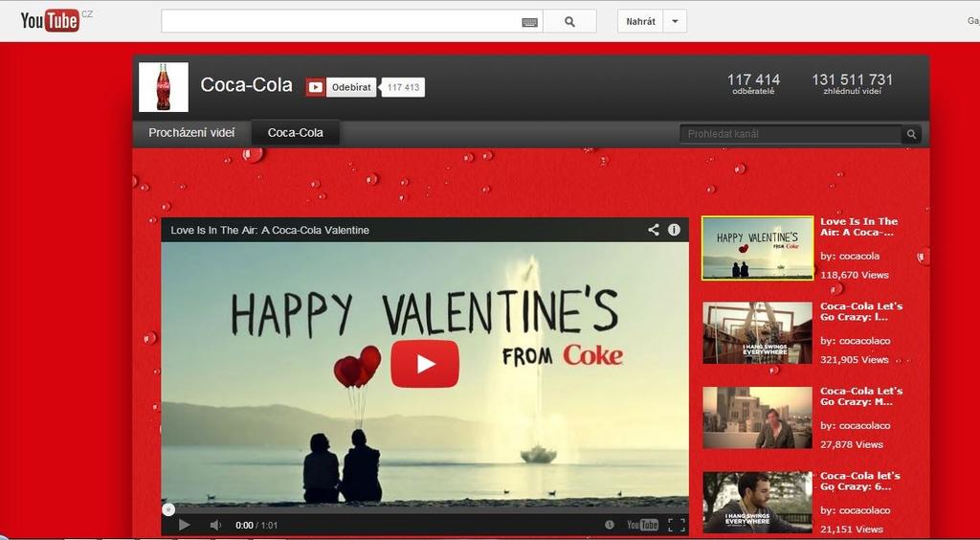Viewport: 980px width, 540px height.
Task: Click the 117 413 subscriber count badge
Action: [x=403, y=87]
